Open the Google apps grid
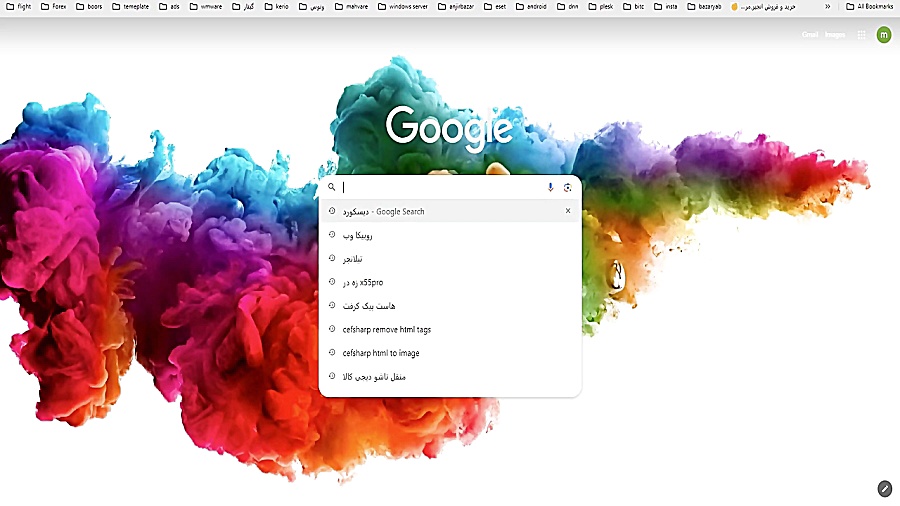The width and height of the screenshot is (900, 506). [862, 35]
